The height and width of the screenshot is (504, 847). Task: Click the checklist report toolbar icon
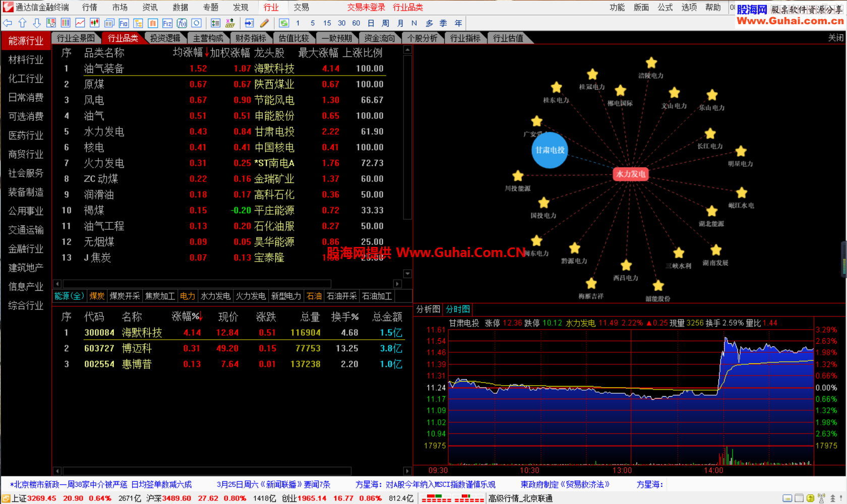[x=51, y=23]
